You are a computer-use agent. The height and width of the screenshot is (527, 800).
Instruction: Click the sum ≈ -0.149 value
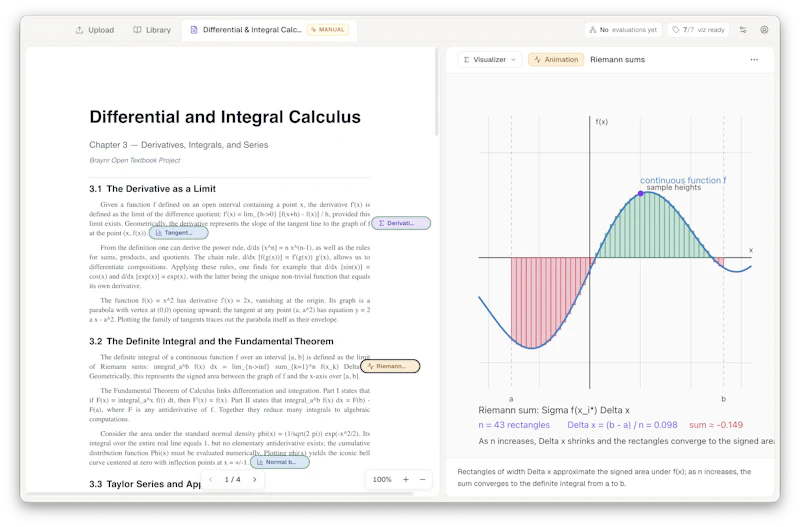[716, 425]
